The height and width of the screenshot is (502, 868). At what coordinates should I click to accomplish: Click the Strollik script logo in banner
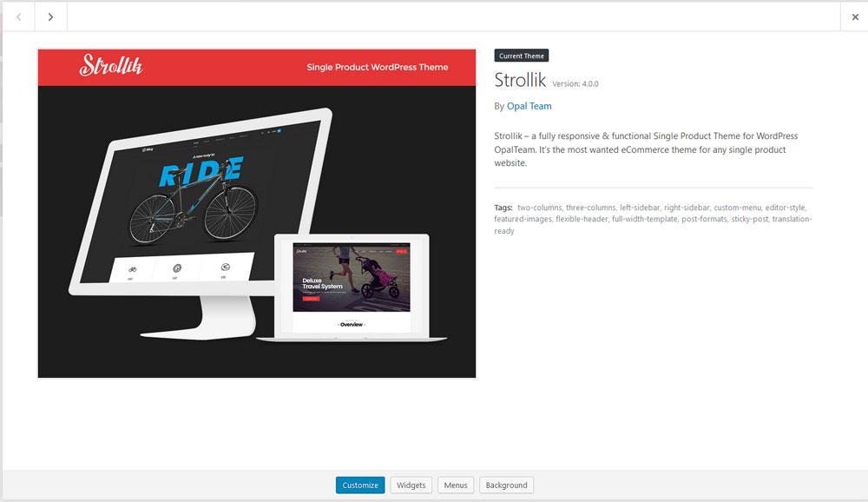(x=111, y=66)
